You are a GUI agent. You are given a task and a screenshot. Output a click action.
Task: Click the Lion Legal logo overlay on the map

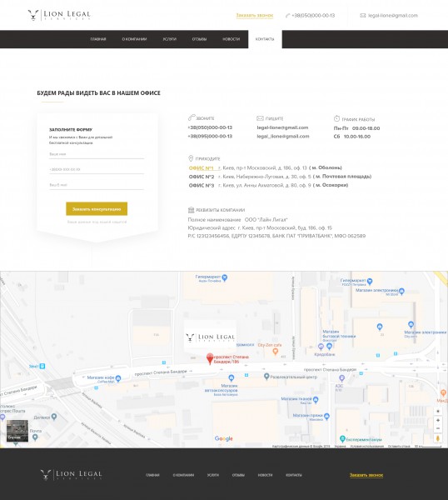(x=211, y=337)
